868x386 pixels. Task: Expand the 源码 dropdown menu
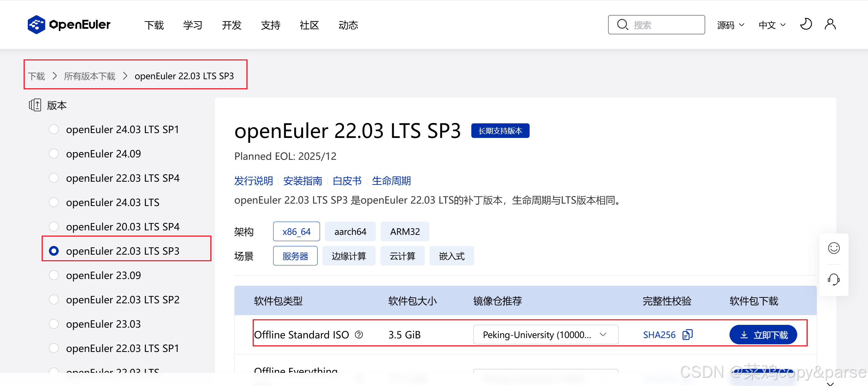731,25
